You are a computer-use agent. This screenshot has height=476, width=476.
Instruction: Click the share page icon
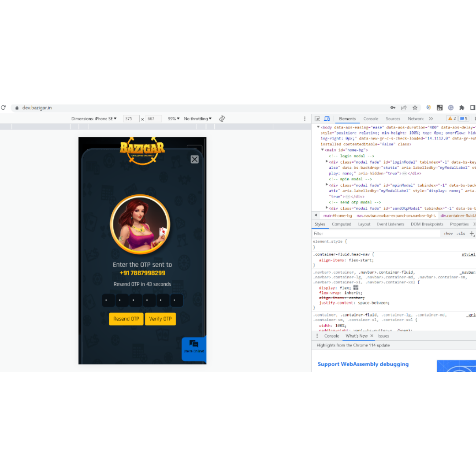(404, 108)
